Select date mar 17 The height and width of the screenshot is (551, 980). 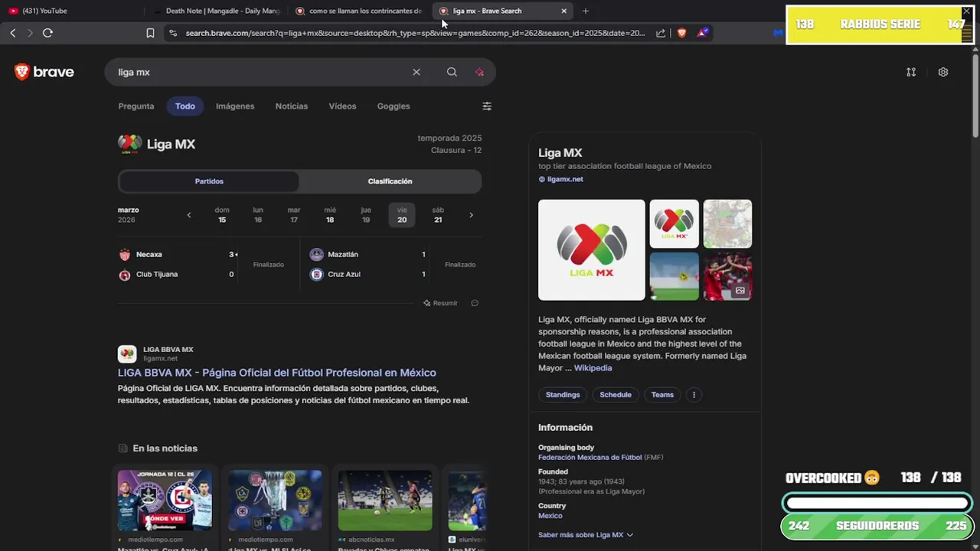pyautogui.click(x=294, y=215)
